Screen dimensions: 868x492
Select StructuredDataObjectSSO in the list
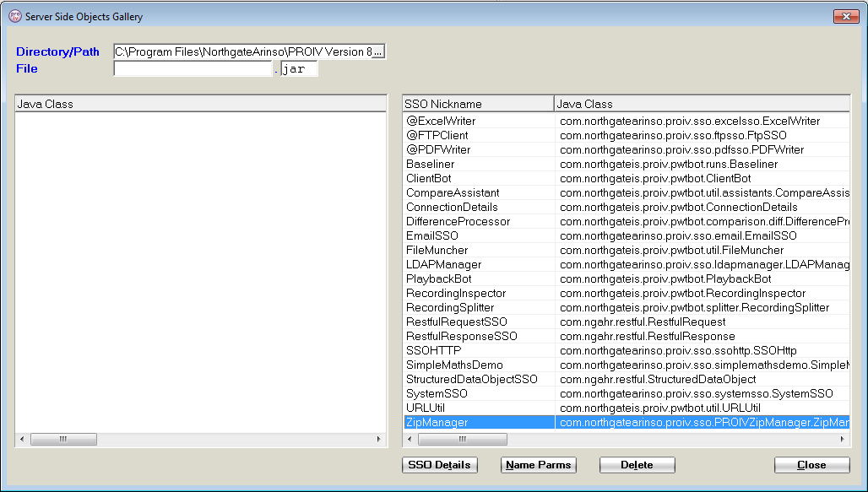coord(627,380)
